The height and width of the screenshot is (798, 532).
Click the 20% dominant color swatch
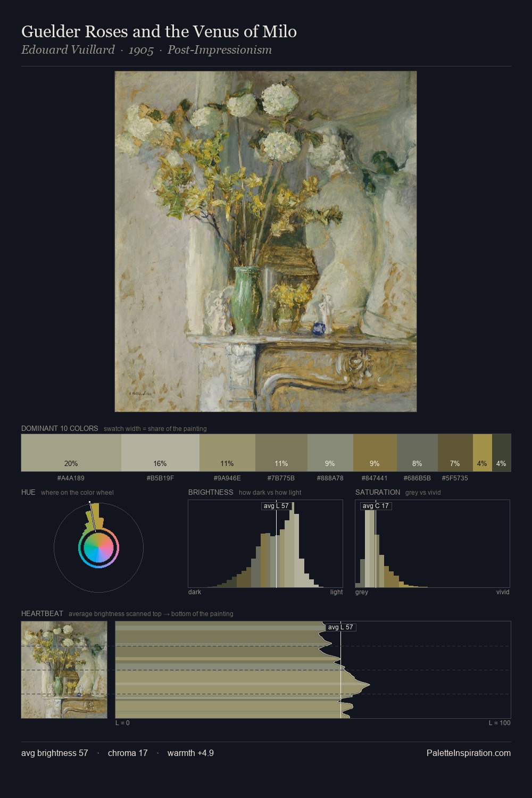click(71, 452)
